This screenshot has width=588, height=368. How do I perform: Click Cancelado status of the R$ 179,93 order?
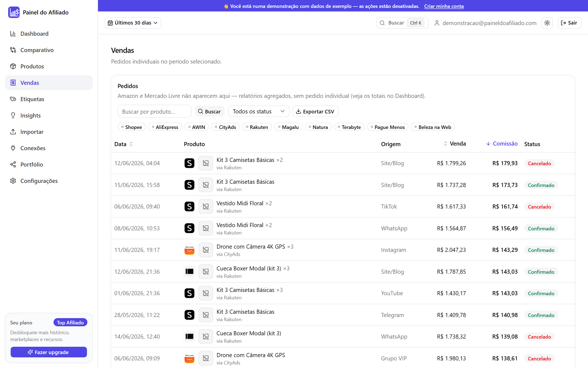click(539, 163)
